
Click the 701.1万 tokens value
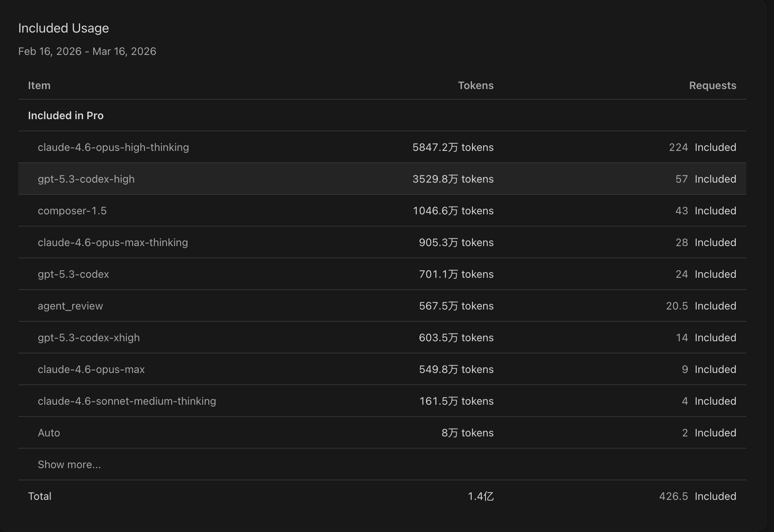coord(456,274)
